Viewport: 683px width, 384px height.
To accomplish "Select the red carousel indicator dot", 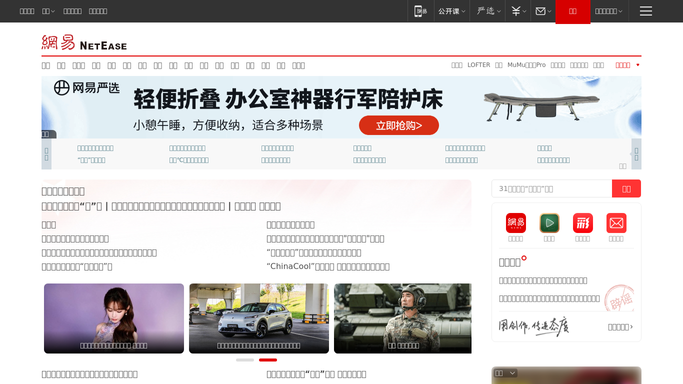I will 268,360.
